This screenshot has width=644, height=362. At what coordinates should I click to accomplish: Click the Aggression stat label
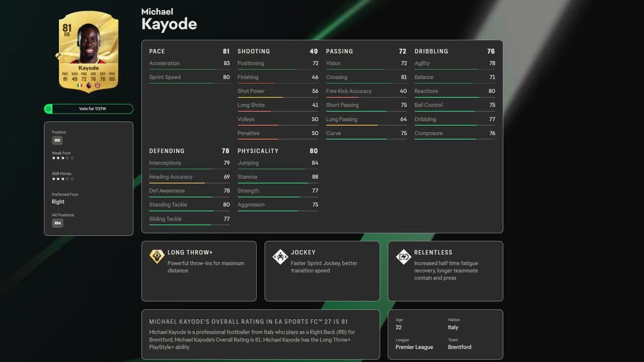pos(251,205)
